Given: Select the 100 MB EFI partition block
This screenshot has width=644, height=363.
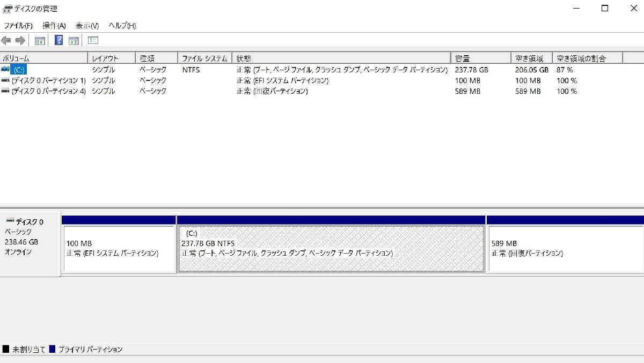Looking at the screenshot, I should 119,249.
